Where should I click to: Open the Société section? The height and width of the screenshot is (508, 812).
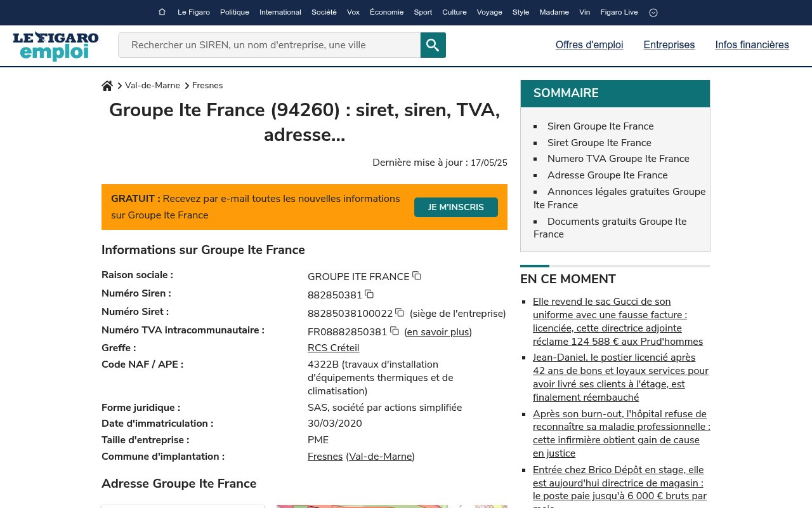click(x=324, y=12)
